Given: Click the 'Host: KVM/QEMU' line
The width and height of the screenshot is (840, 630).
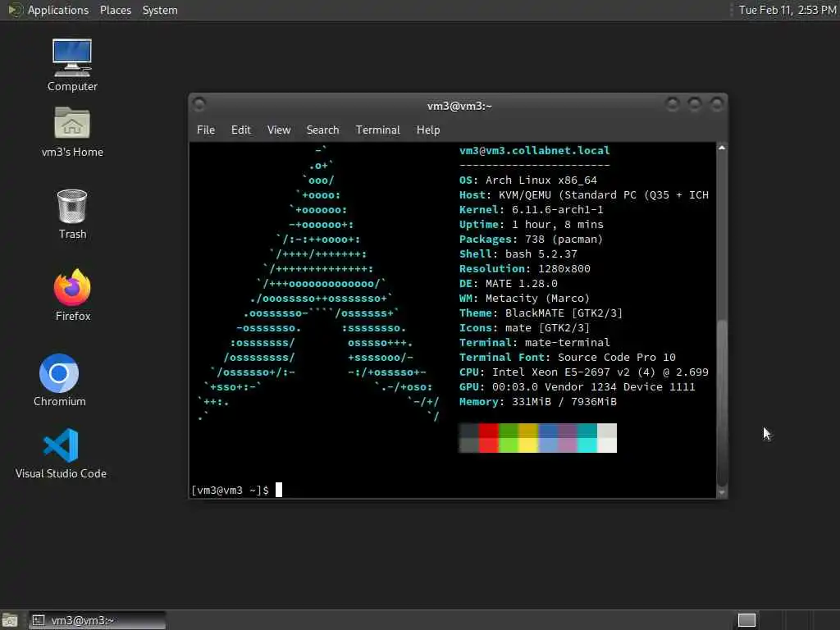Looking at the screenshot, I should [584, 195].
